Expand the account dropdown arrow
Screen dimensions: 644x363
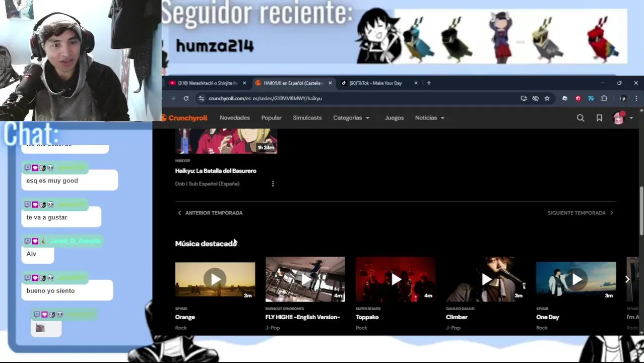pyautogui.click(x=631, y=118)
